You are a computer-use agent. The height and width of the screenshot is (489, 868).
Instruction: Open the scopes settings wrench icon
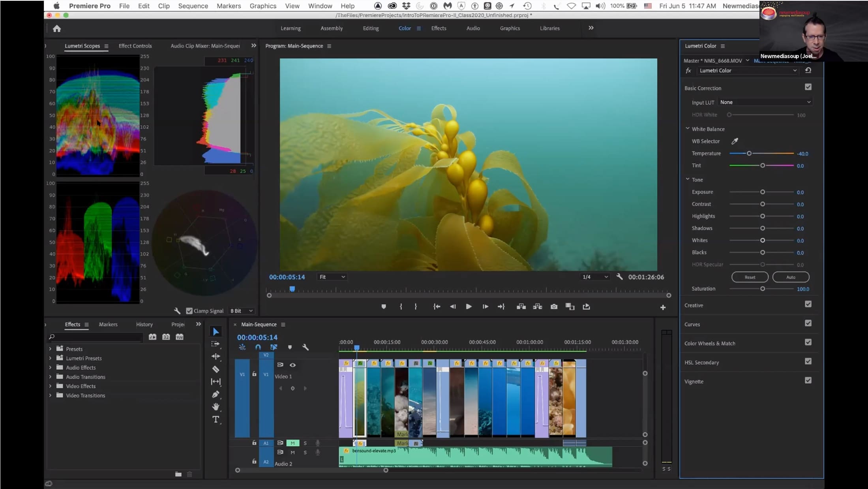pyautogui.click(x=177, y=311)
